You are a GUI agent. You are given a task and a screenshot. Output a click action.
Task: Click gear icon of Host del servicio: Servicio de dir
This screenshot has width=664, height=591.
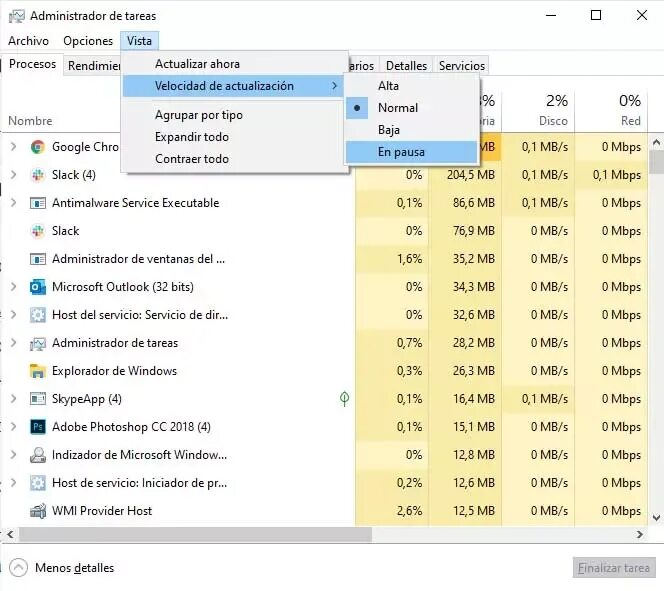click(x=38, y=315)
